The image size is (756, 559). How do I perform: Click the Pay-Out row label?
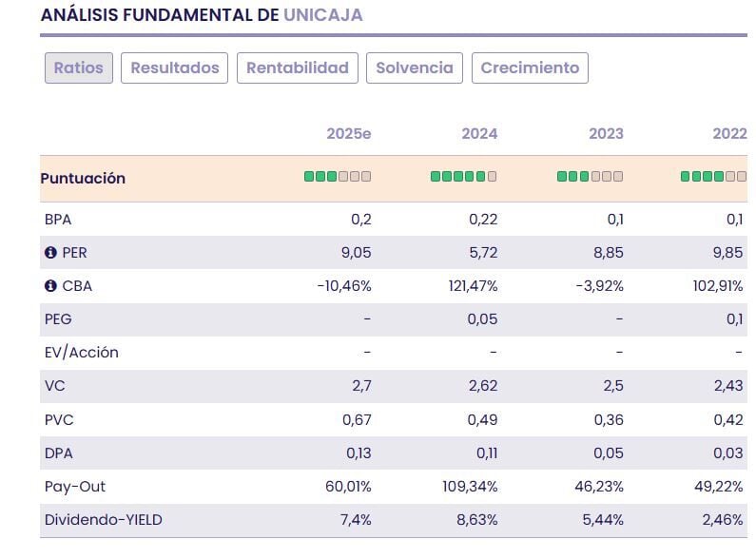(x=75, y=487)
